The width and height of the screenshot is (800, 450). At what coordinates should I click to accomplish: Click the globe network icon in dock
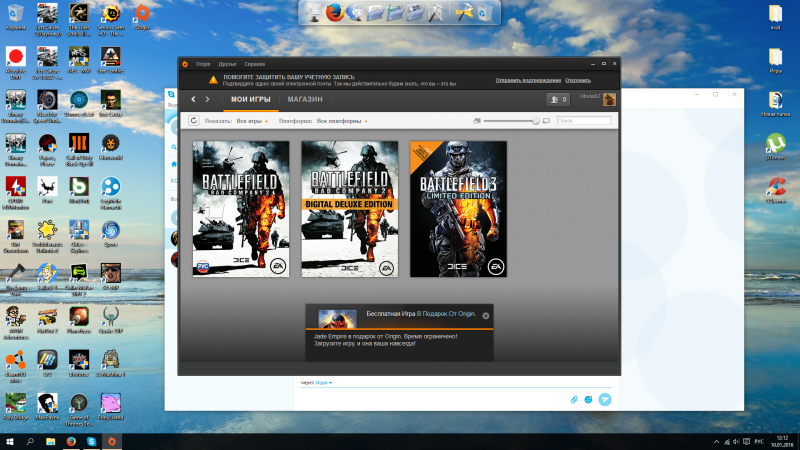pos(355,12)
